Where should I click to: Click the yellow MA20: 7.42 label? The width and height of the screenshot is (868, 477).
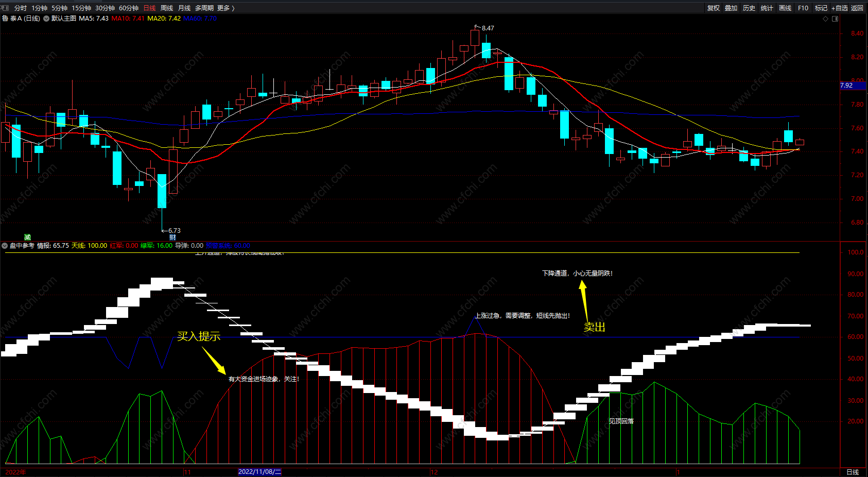(164, 19)
